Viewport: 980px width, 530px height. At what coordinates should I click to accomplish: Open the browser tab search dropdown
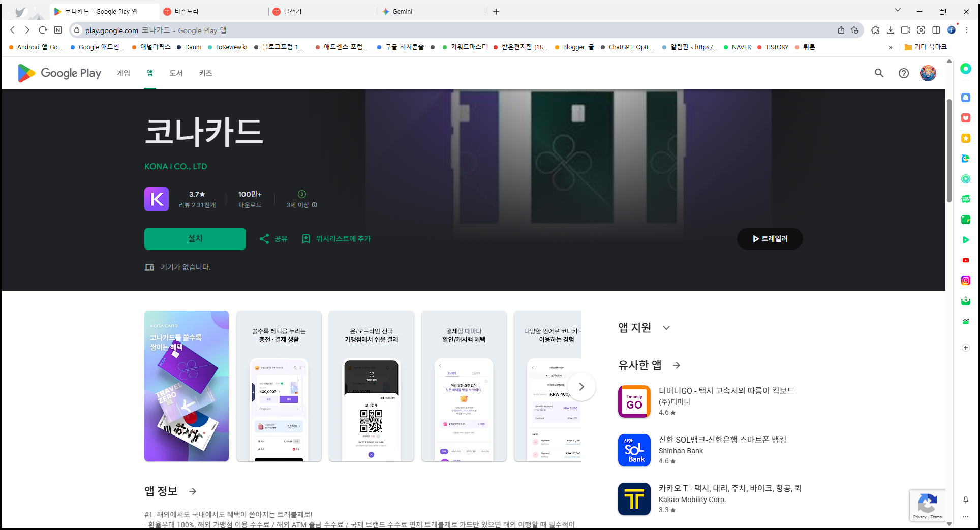coord(897,10)
